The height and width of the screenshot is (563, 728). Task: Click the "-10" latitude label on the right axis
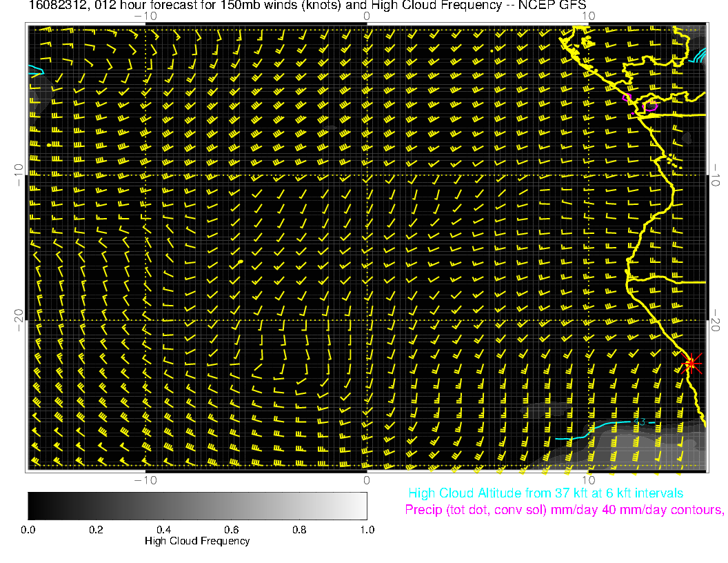(x=717, y=174)
